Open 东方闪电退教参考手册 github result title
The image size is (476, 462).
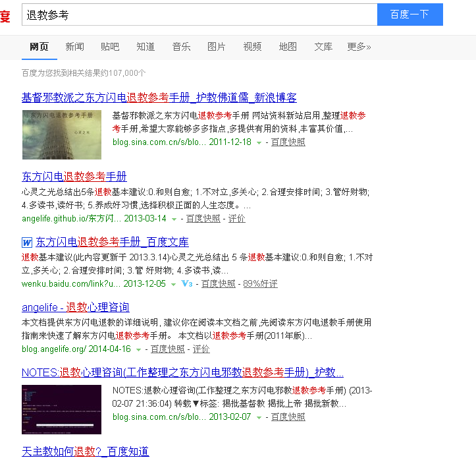[74, 177]
